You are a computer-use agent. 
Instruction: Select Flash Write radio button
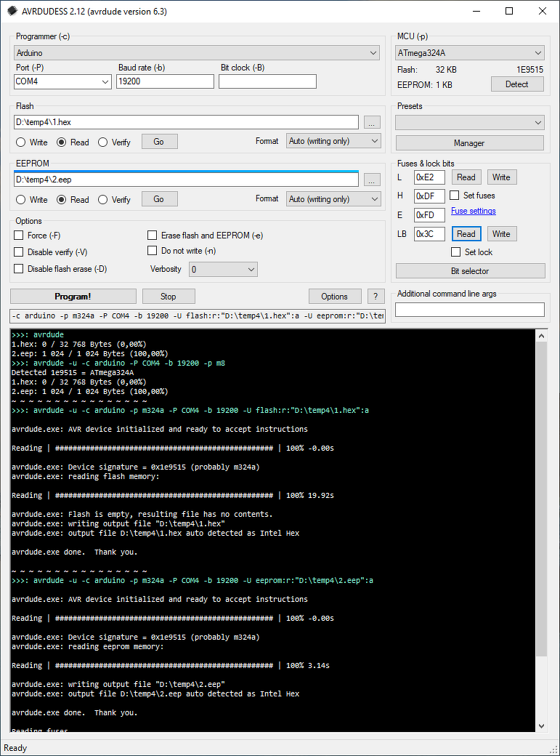[21, 142]
